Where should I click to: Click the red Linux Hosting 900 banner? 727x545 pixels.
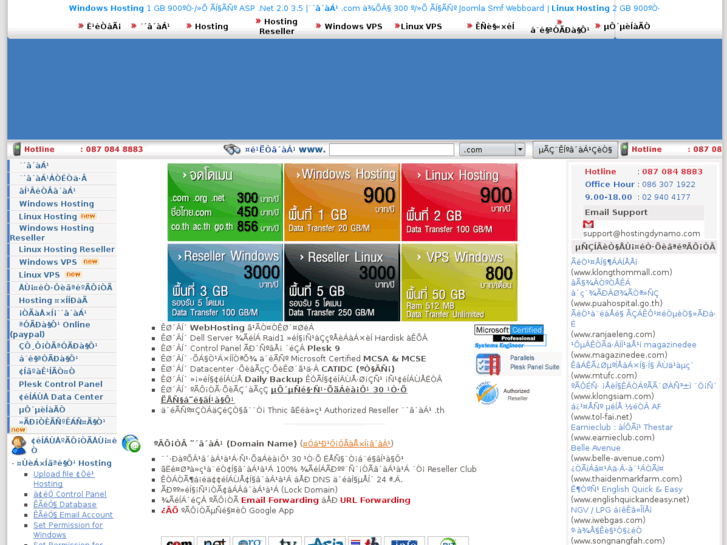coord(458,202)
